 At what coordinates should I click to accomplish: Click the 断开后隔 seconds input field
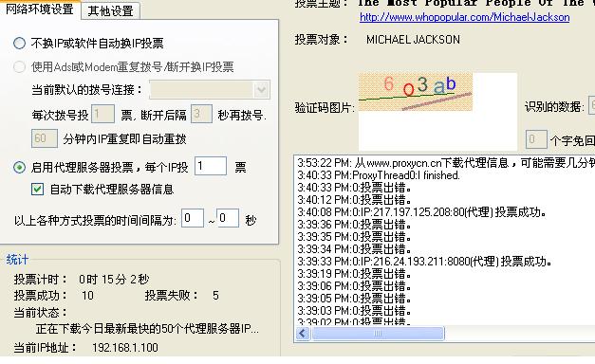coord(201,114)
